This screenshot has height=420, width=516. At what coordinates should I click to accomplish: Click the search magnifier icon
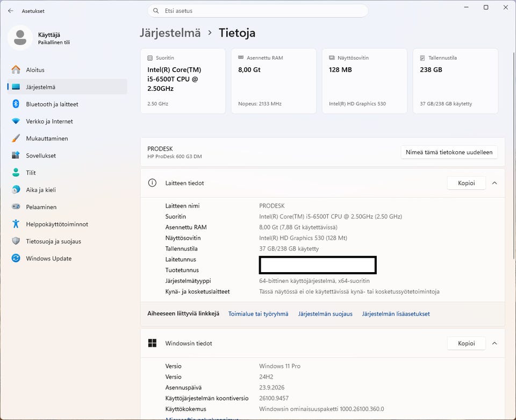(156, 11)
